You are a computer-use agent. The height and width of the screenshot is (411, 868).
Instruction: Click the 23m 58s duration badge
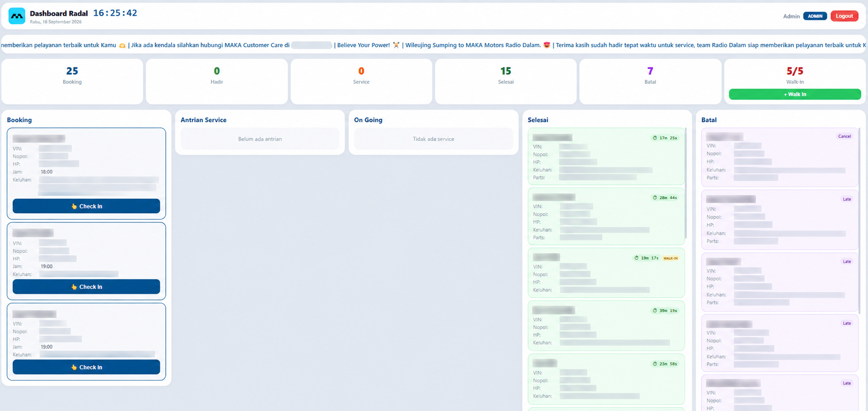coord(665,364)
